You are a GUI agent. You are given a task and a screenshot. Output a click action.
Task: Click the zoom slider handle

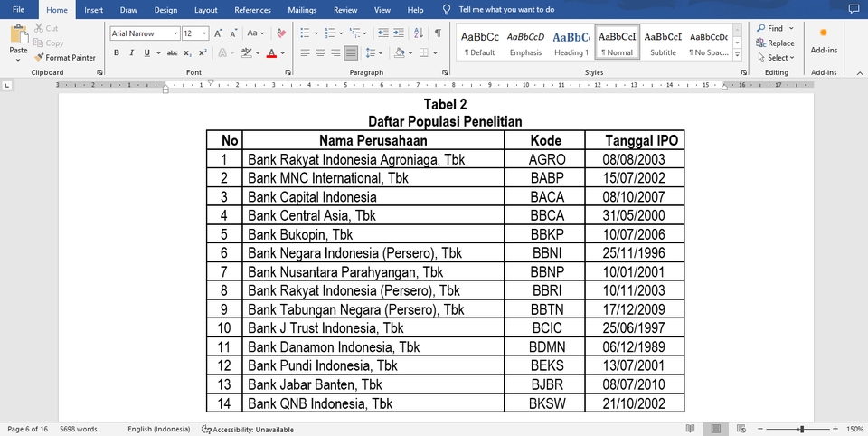tap(802, 429)
